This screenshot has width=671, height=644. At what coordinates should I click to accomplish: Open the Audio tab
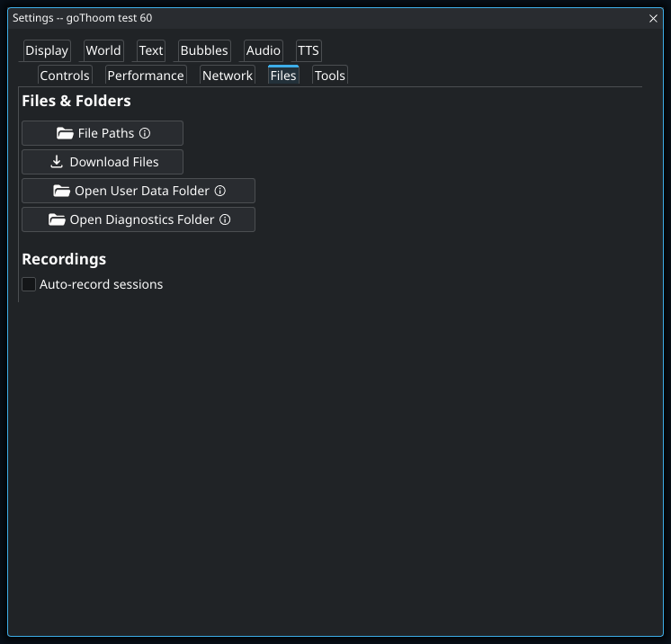[263, 50]
